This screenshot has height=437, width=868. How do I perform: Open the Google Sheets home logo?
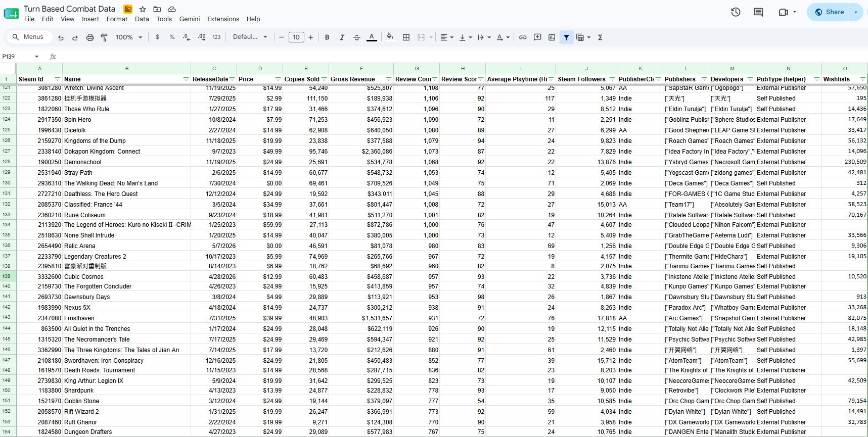11,14
